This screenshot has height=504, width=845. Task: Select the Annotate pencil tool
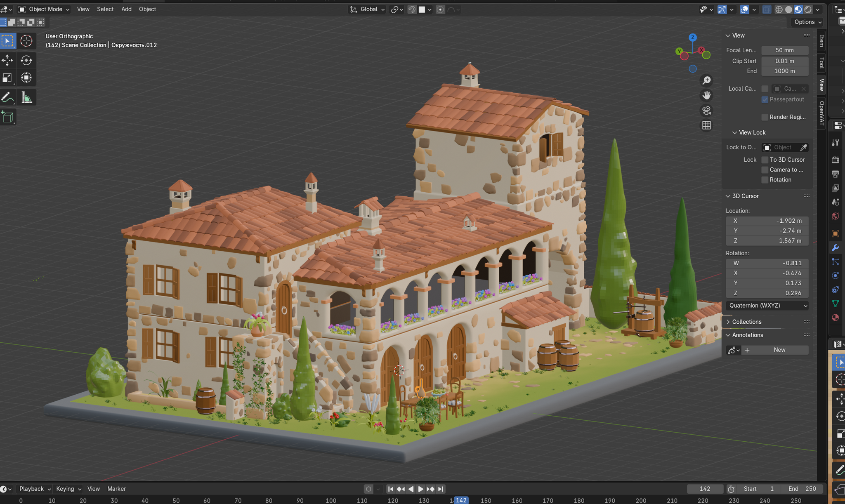[7, 98]
